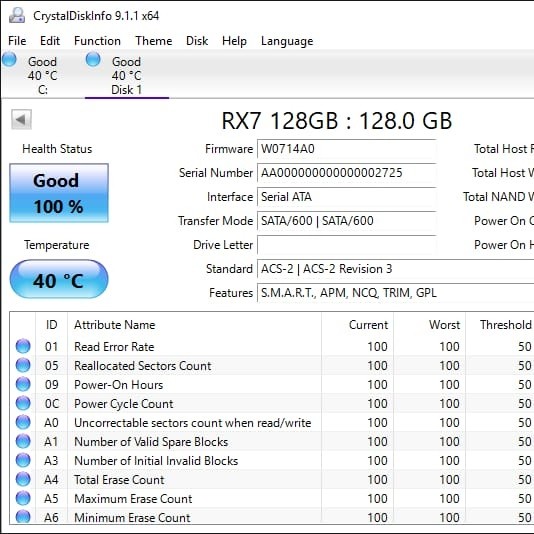This screenshot has height=534, width=534.
Task: Select the Minimum Erase Count attribute name
Action: tap(132, 518)
